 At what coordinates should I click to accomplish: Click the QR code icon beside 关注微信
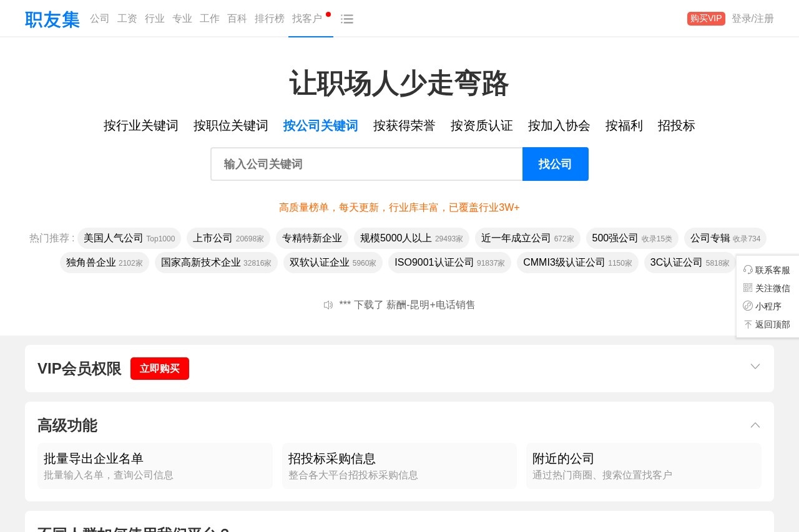coord(748,288)
